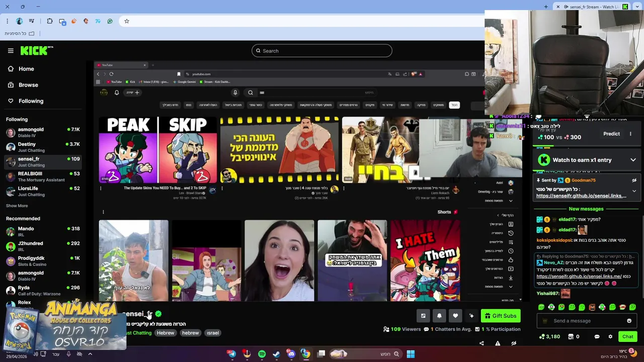Open I HATE Them Shorts thumbnail

coord(425,260)
